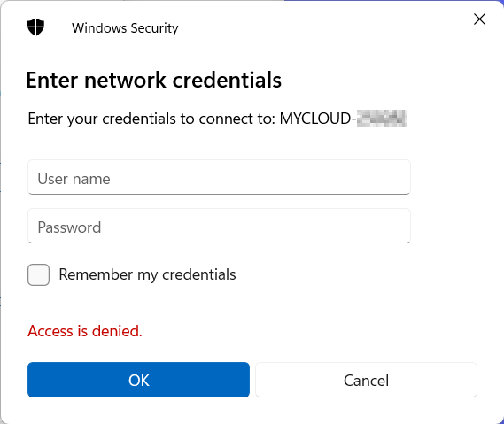Click the word credentials beside the checkbox

point(199,274)
